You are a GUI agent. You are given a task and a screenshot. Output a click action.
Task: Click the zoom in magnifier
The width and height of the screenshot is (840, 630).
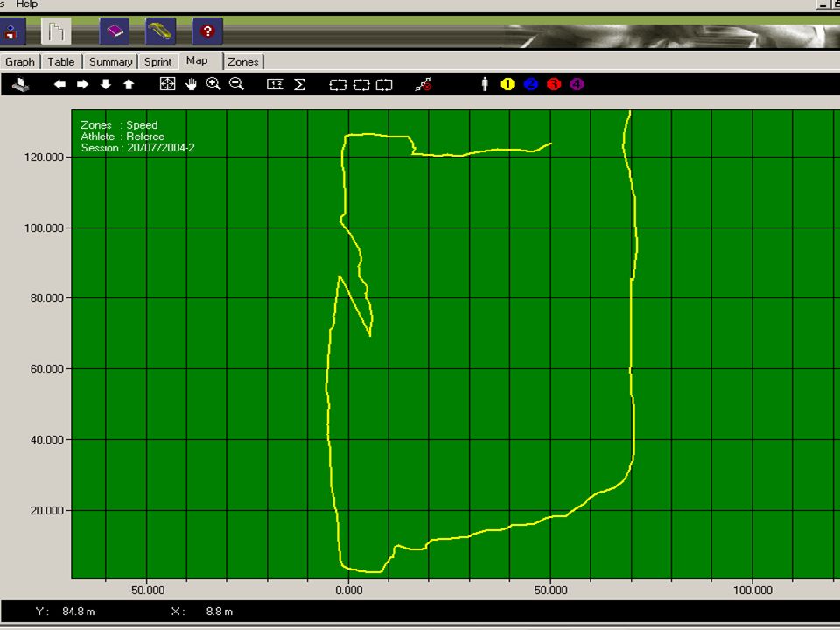pyautogui.click(x=213, y=84)
